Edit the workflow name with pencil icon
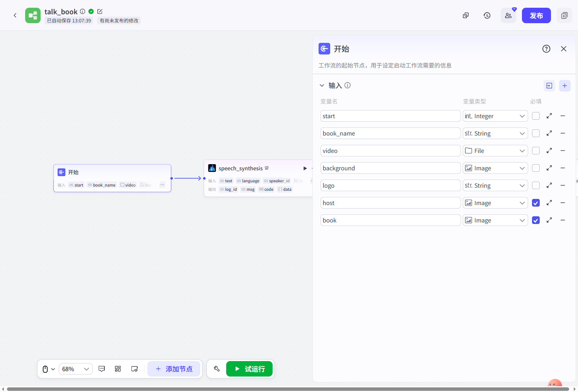 coord(100,12)
